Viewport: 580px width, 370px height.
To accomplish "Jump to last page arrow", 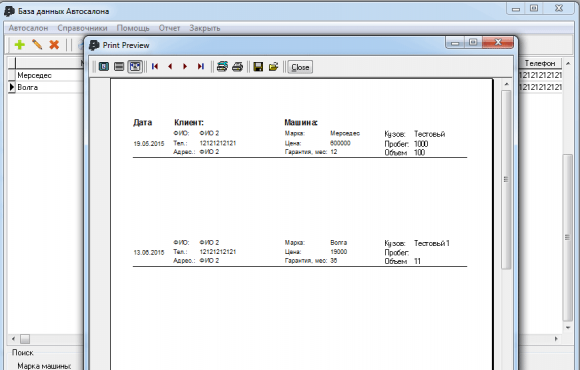I will (200, 67).
